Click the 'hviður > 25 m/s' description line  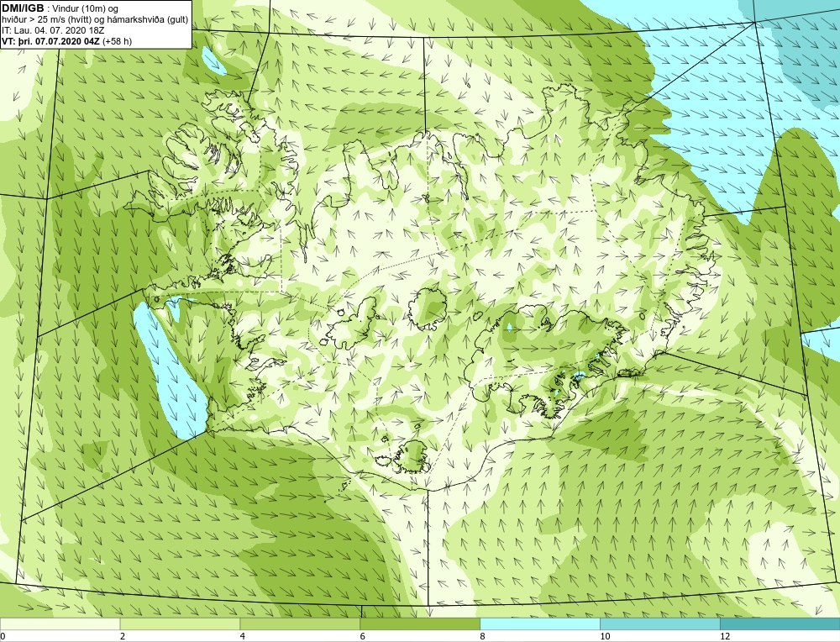[x=95, y=20]
